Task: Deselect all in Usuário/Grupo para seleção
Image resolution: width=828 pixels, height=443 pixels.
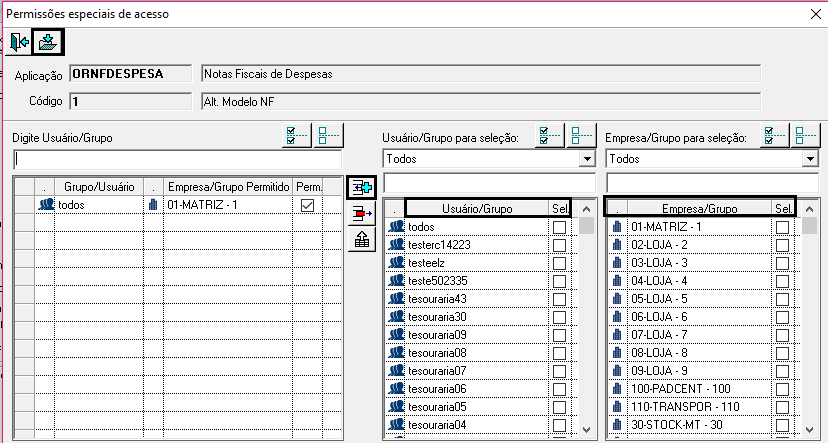Action: (x=581, y=136)
